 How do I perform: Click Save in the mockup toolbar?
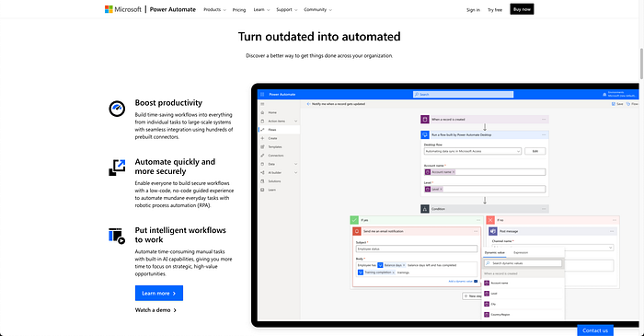617,104
